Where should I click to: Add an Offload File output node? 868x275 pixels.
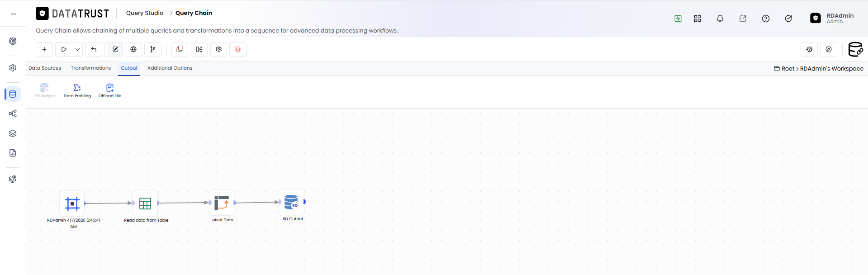110,90
